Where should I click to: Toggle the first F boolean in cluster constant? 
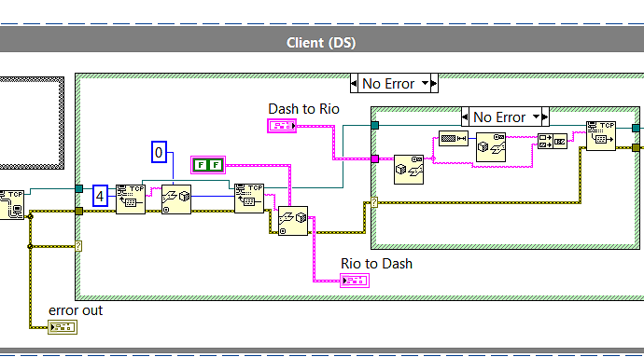[201, 165]
